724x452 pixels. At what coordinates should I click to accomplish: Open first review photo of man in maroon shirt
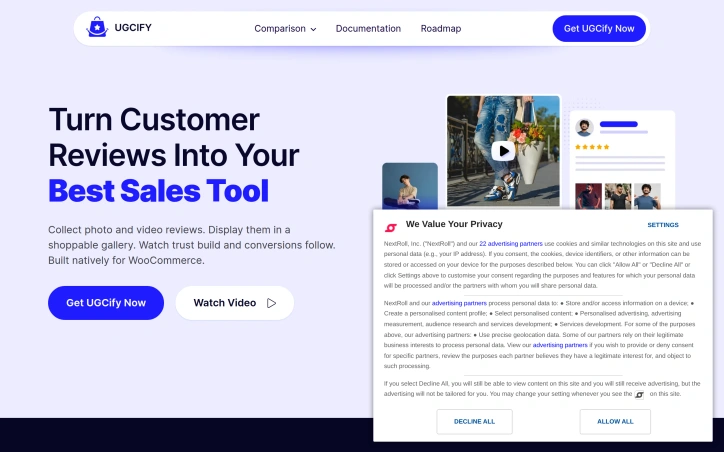(588, 196)
